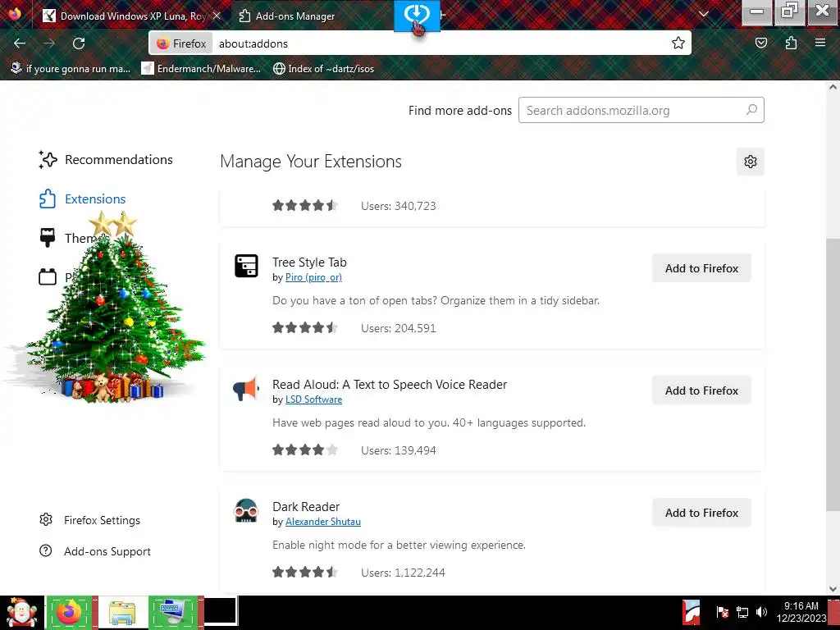Open the Firefox hamburger application menu
The width and height of the screenshot is (840, 630).
click(x=820, y=43)
